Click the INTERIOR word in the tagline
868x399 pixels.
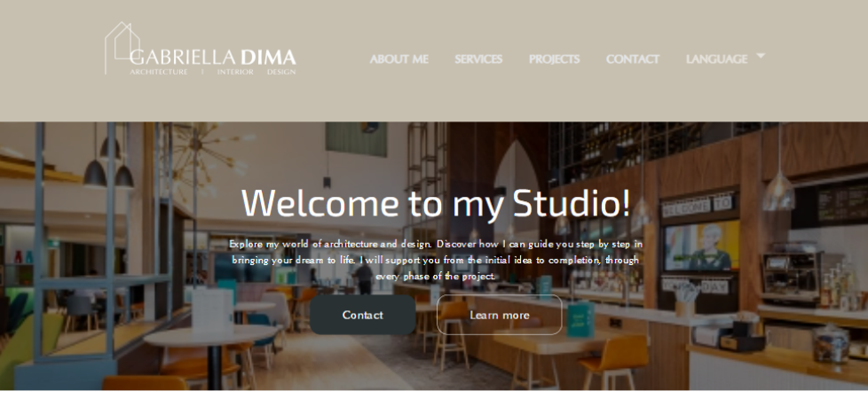tap(235, 72)
